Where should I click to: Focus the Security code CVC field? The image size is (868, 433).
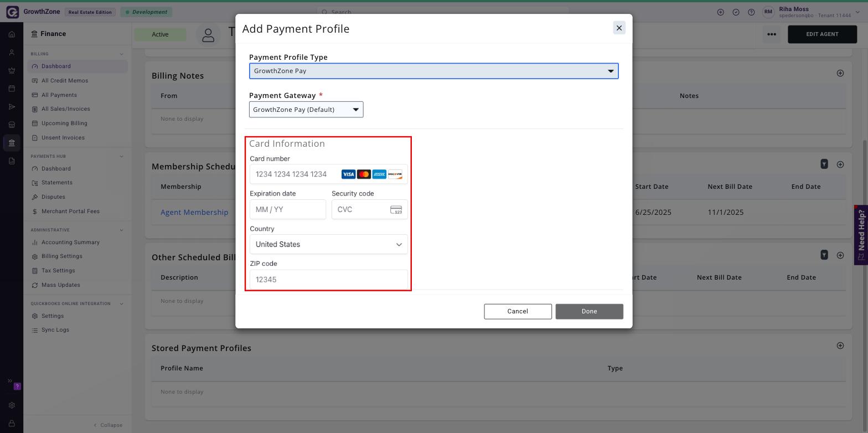coord(370,209)
